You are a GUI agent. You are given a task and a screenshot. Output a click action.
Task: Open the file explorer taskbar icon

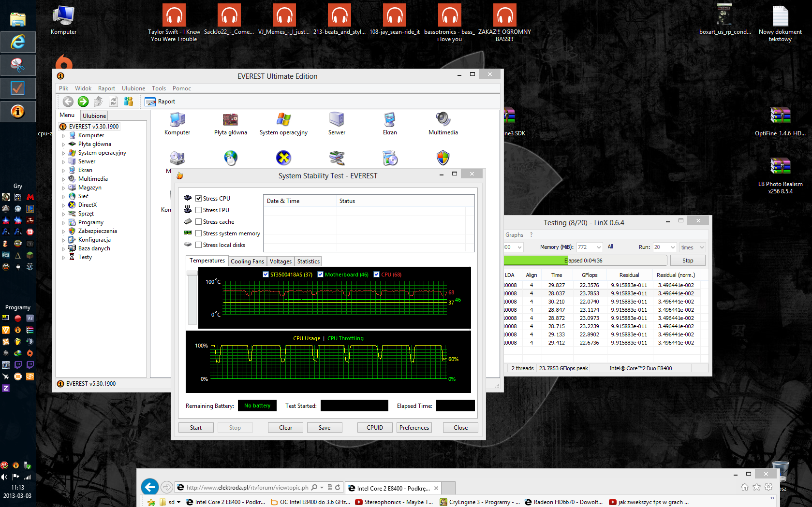18,19
